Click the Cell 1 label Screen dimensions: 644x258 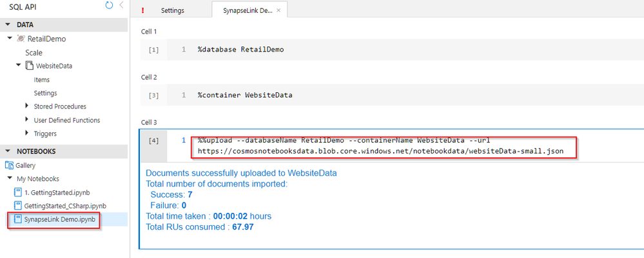(149, 31)
